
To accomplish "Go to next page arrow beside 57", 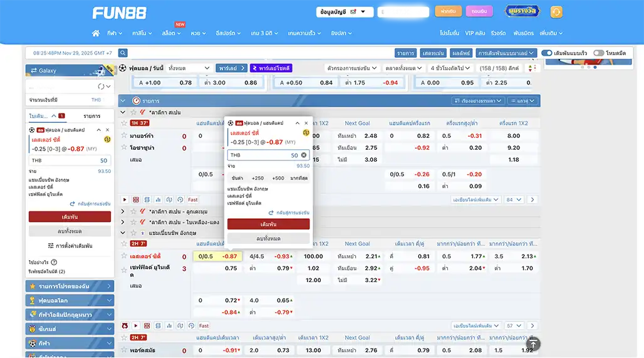I will tap(532, 325).
